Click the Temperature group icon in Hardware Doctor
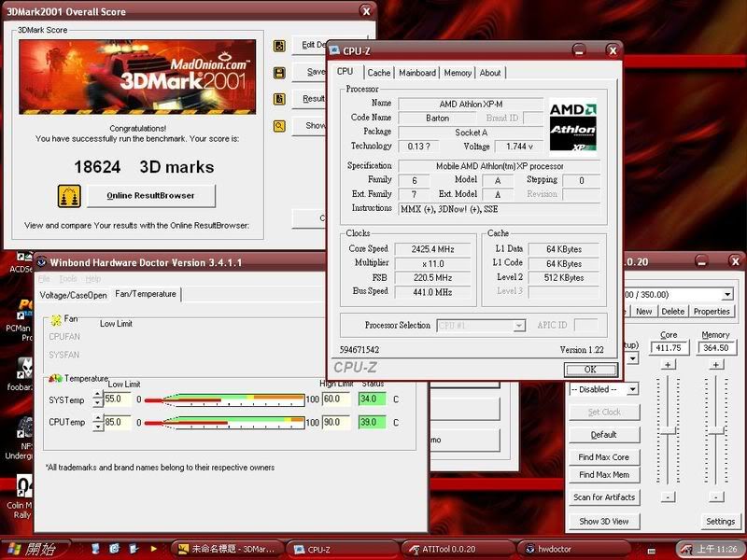This screenshot has width=747, height=560. coord(55,379)
